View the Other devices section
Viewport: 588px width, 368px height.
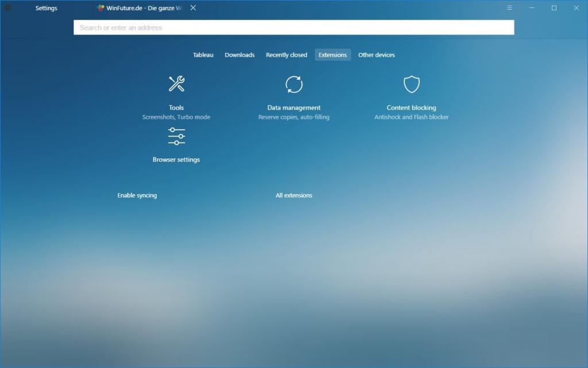click(376, 55)
